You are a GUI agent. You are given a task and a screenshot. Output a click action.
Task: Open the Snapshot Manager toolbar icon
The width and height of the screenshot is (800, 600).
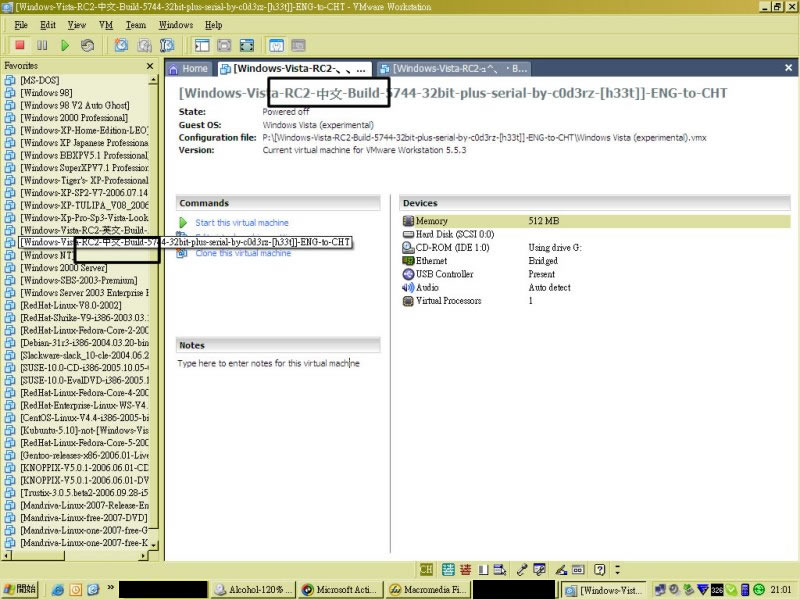(167, 45)
